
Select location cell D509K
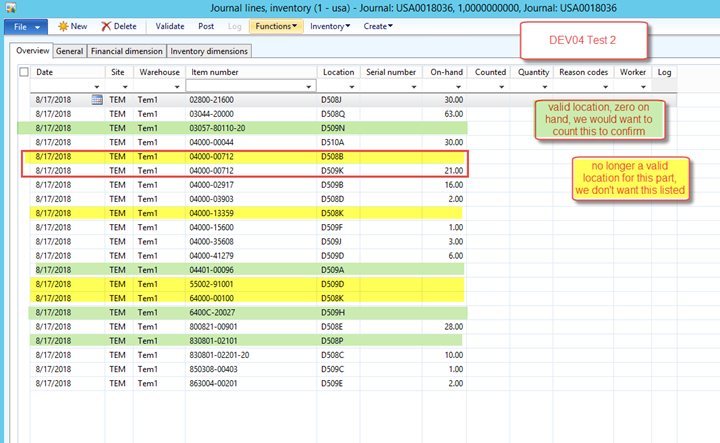point(332,171)
